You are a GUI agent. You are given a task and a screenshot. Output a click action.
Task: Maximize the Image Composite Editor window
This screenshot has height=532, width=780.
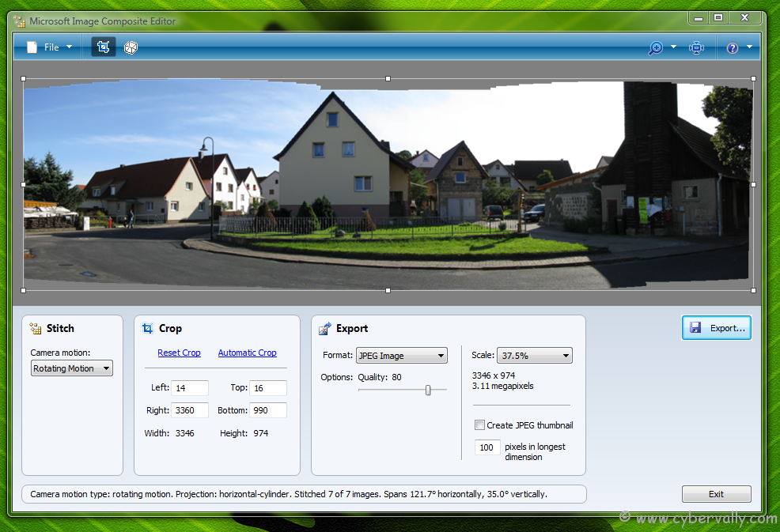point(718,17)
